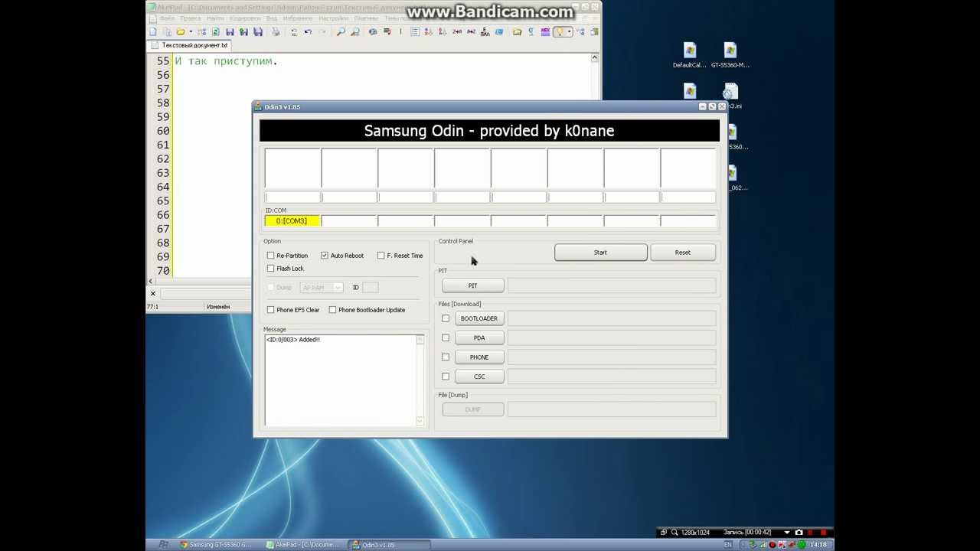Click the BOOTLOADER file button
The width and height of the screenshot is (980, 551).
[479, 318]
